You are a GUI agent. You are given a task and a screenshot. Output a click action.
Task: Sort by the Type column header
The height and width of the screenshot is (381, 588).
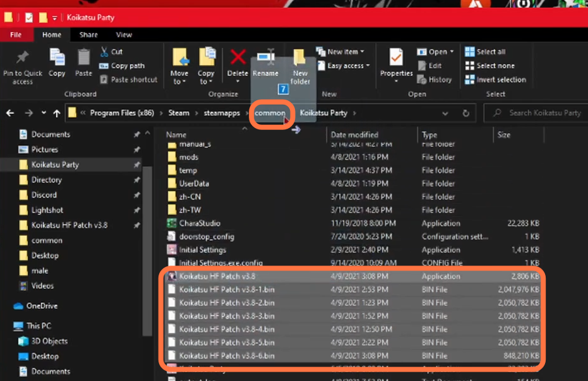(x=429, y=135)
